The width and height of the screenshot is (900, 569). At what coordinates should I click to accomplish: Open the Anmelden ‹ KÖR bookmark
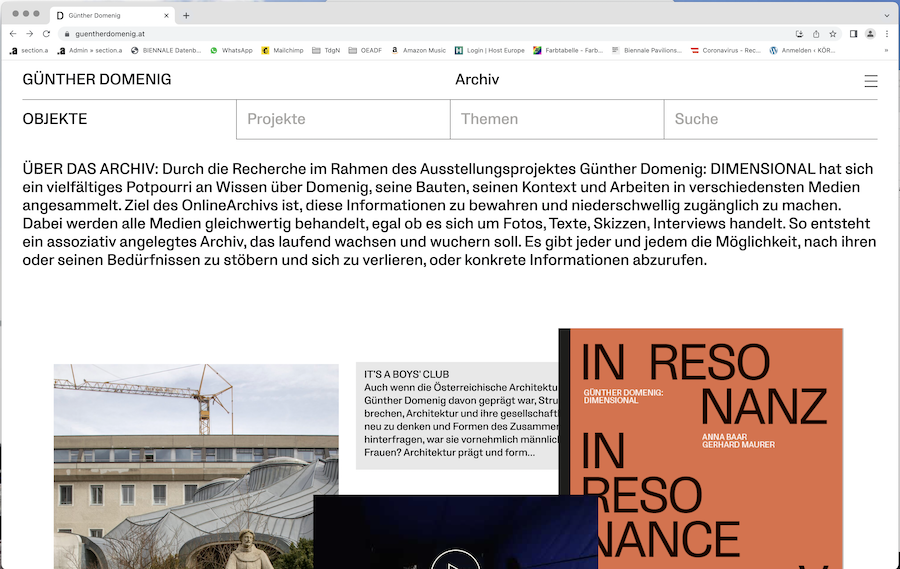pyautogui.click(x=802, y=51)
